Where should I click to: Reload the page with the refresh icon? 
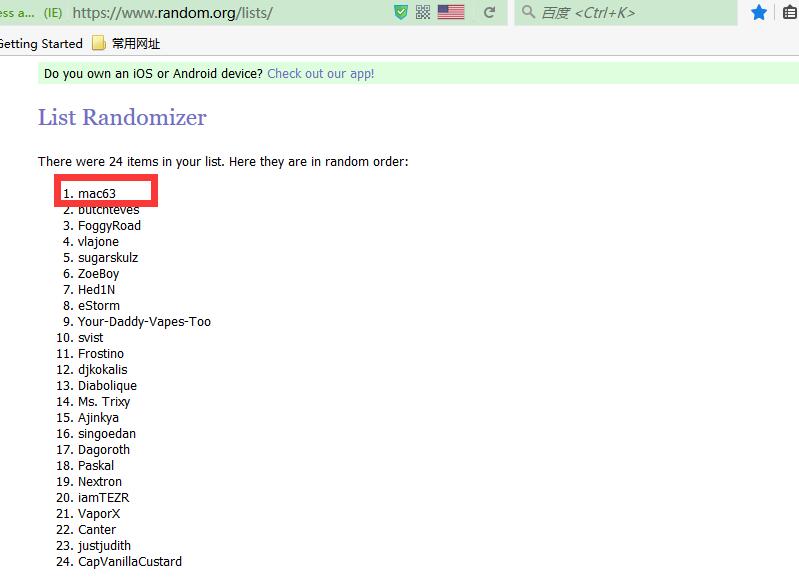pos(490,12)
